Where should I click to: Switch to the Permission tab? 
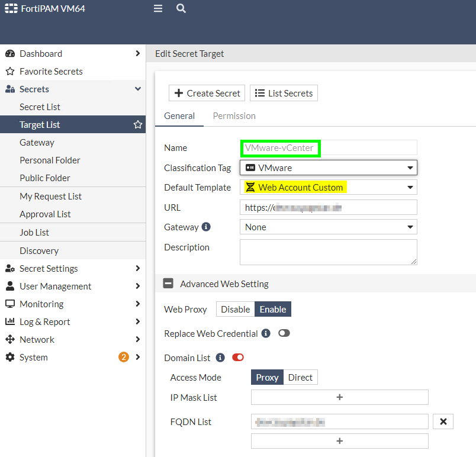tap(234, 116)
